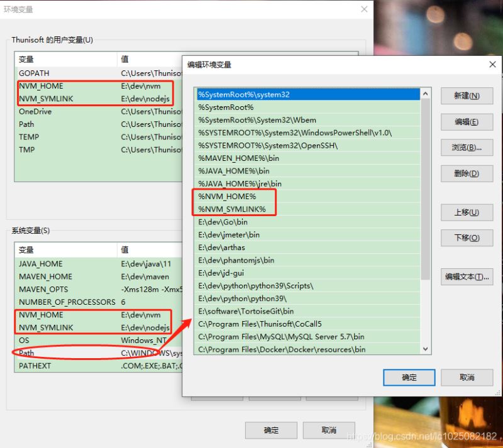Screen dimensions: 503x448
Task: Click the 编辑文本(T)... button
Action: 467,276
